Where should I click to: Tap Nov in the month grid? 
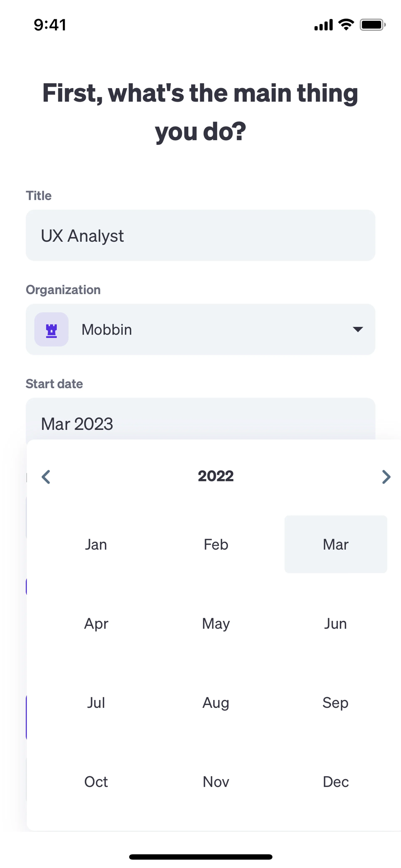216,782
